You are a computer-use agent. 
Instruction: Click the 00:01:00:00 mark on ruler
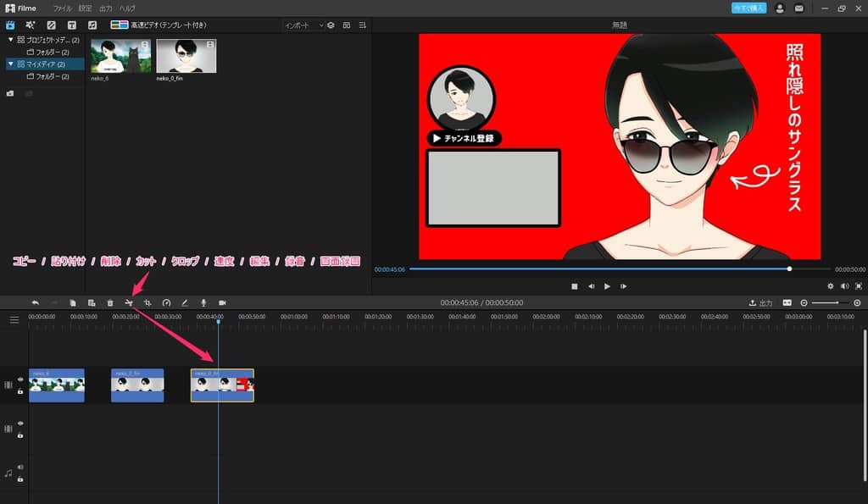coord(294,317)
